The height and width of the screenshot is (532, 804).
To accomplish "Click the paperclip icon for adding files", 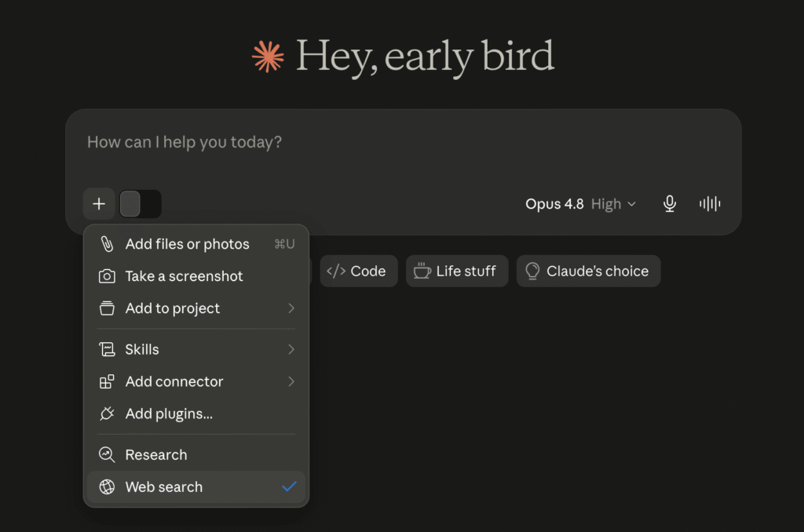I will (x=107, y=244).
